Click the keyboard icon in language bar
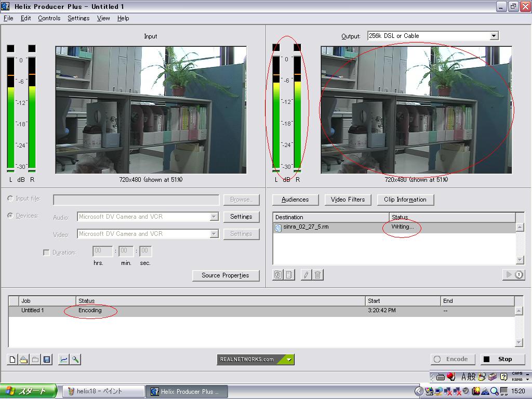This screenshot has width=532, height=399. pos(441,377)
